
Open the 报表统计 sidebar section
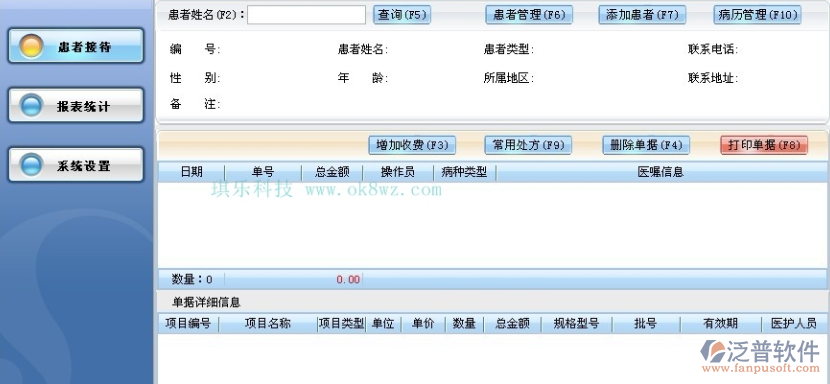coord(76,105)
